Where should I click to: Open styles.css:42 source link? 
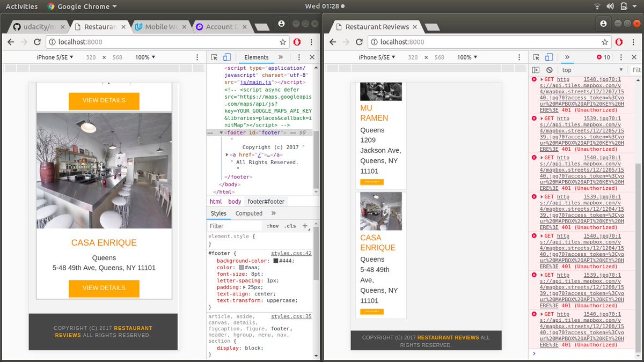click(291, 253)
